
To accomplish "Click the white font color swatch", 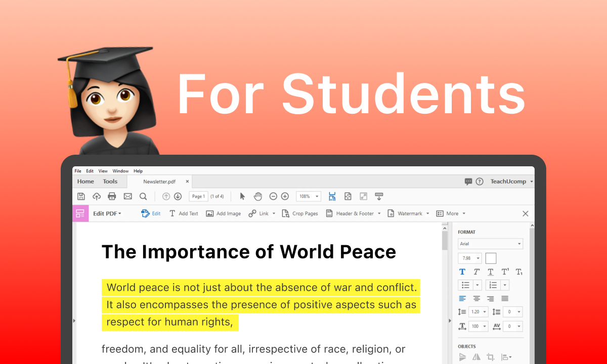I will [491, 258].
